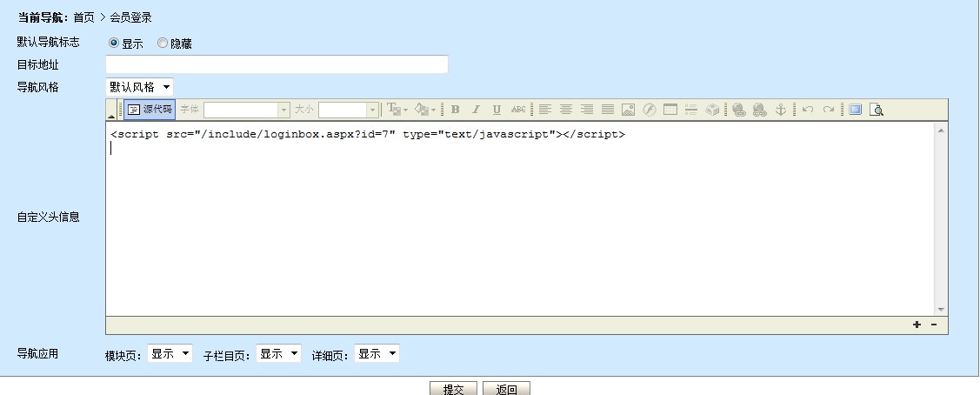This screenshot has height=395, width=980.
Task: Open the 详细页 display dropdown
Action: [x=377, y=354]
